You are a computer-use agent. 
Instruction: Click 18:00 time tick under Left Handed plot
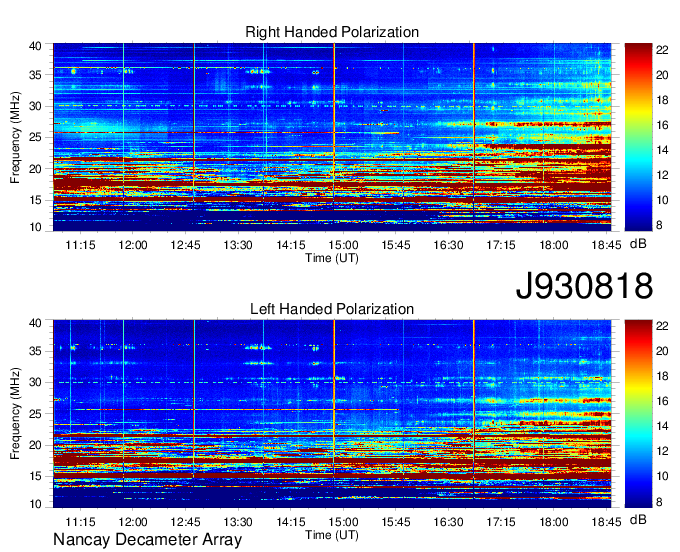pos(554,522)
